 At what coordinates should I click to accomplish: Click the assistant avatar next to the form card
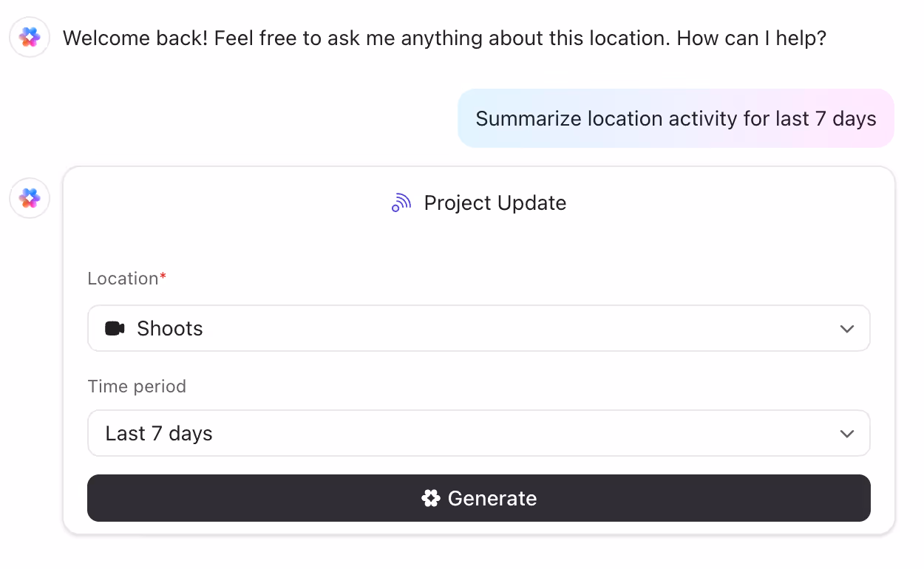[29, 198]
